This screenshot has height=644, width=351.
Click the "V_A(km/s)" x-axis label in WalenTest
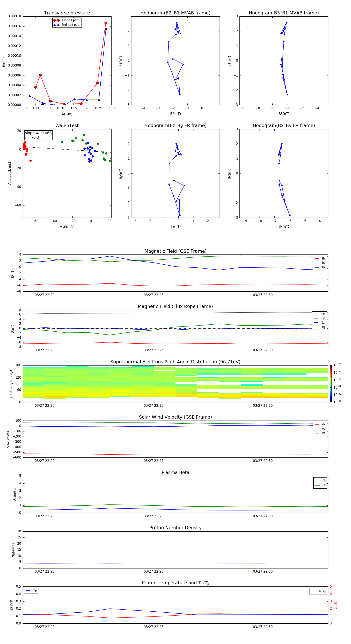[x=67, y=227]
